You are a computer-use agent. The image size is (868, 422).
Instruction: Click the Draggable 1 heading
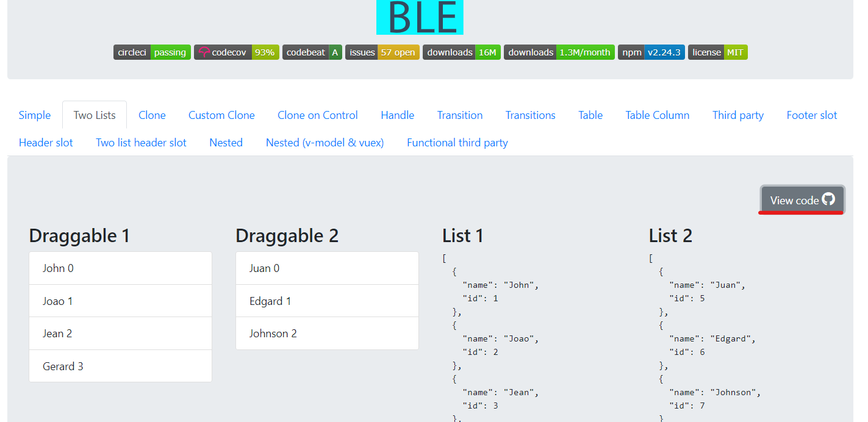(79, 235)
